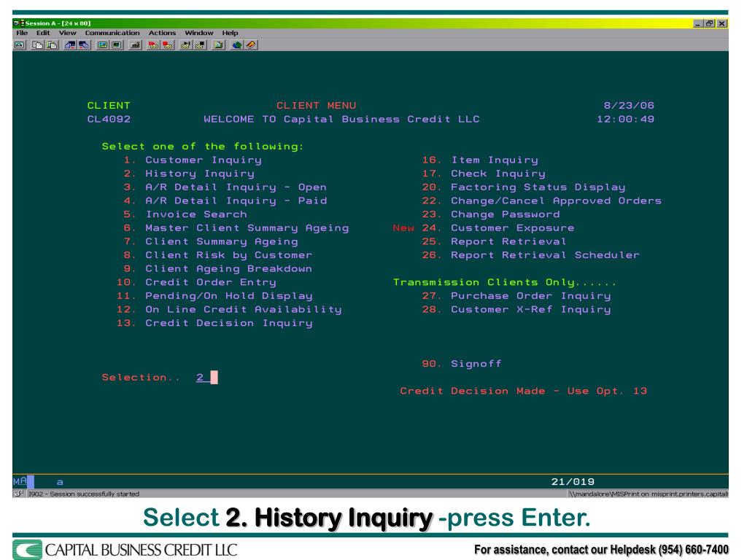Click the Paste toolbar icon

[x=52, y=45]
